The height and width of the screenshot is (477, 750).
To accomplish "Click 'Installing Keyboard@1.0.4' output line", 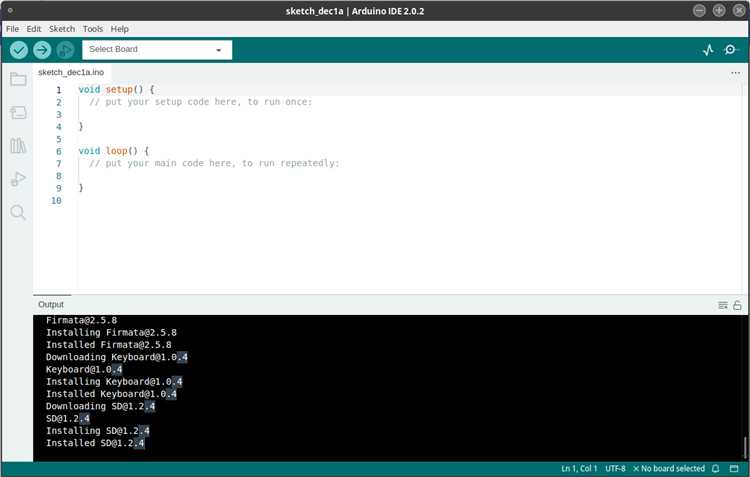I will pyautogui.click(x=114, y=381).
